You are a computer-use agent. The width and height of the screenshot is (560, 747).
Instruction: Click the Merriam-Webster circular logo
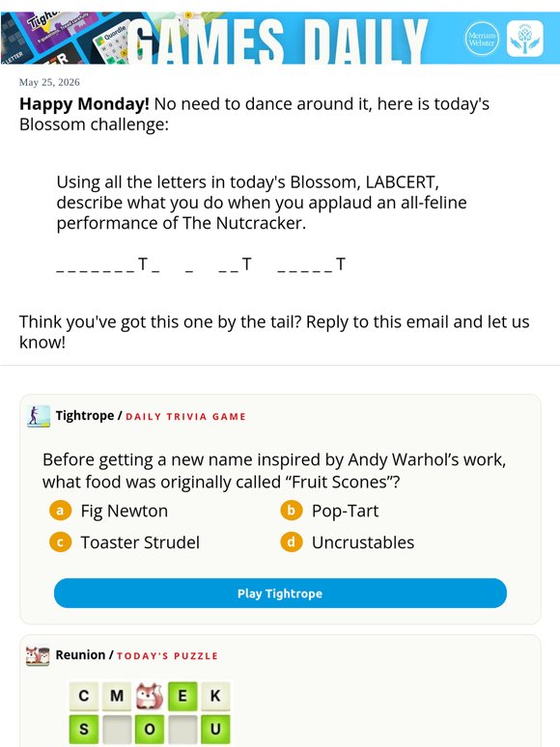(482, 39)
